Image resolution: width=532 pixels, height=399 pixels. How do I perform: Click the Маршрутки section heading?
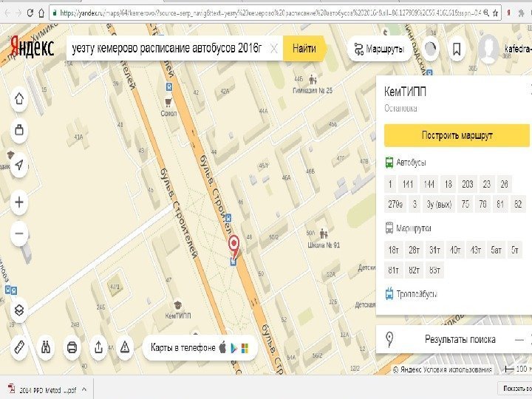(413, 228)
